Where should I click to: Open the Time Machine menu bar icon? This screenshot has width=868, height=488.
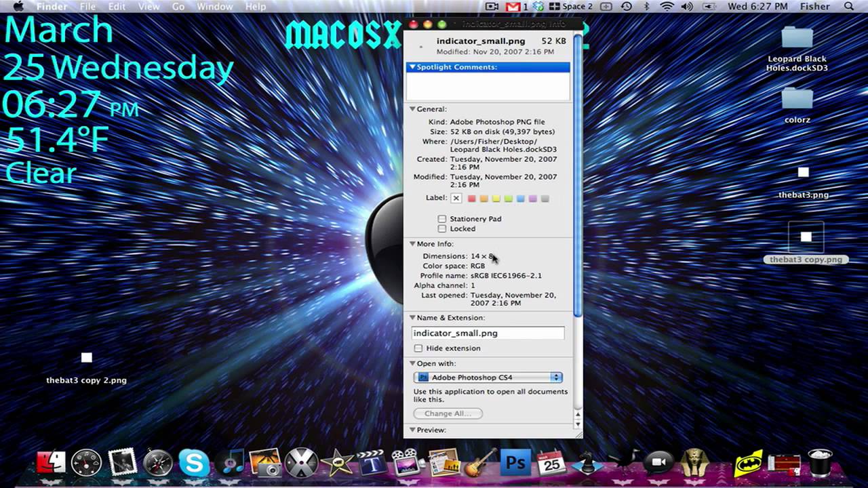[x=626, y=6]
